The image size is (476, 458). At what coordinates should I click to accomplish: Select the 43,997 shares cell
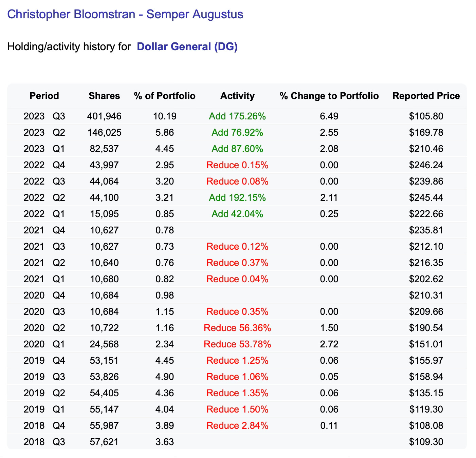(104, 165)
